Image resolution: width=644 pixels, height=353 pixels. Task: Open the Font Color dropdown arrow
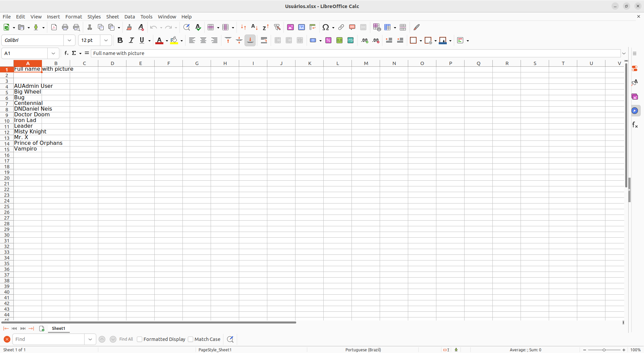(x=167, y=41)
